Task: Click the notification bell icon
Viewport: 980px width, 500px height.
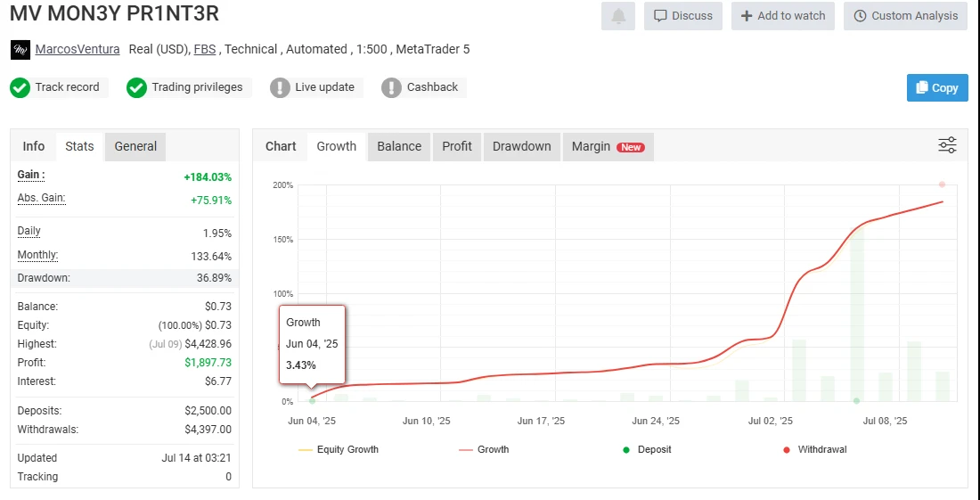Action: tap(618, 16)
